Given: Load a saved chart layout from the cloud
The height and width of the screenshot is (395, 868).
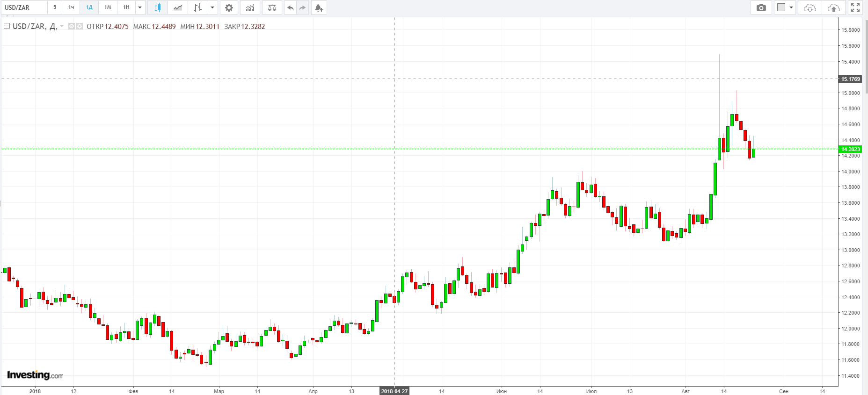Looking at the screenshot, I should click(x=810, y=7).
